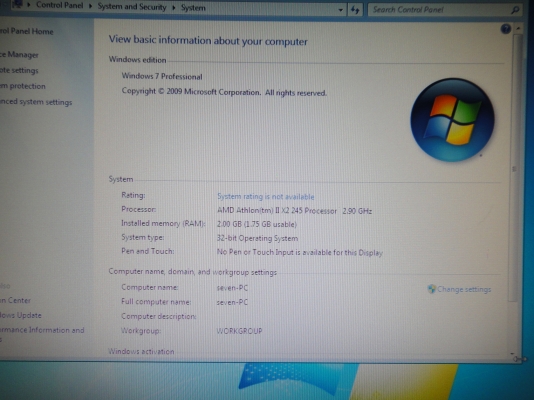Click 32-bit Operating System text
Screen dimensions: 534x400
pos(257,238)
